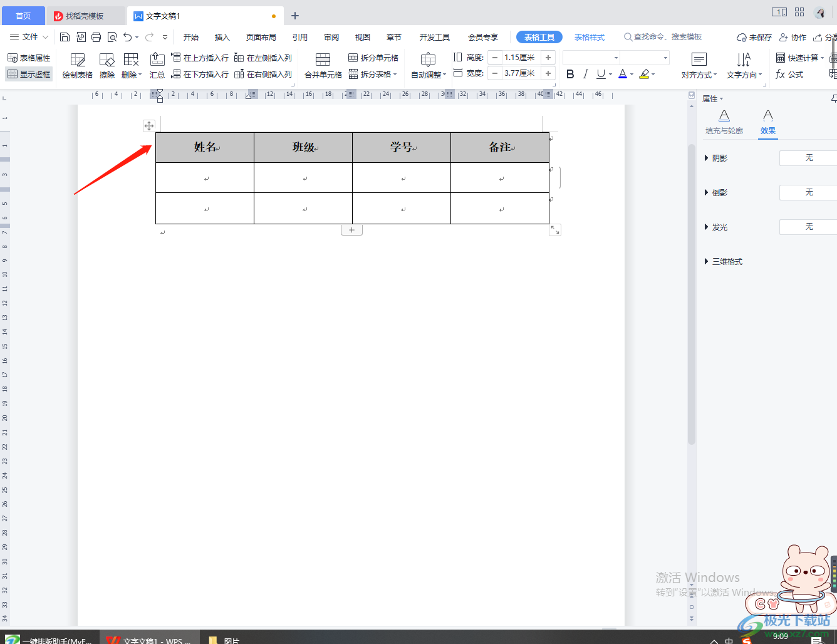The height and width of the screenshot is (644, 837).
Task: Click the add-row plus button below table
Action: pyautogui.click(x=351, y=230)
